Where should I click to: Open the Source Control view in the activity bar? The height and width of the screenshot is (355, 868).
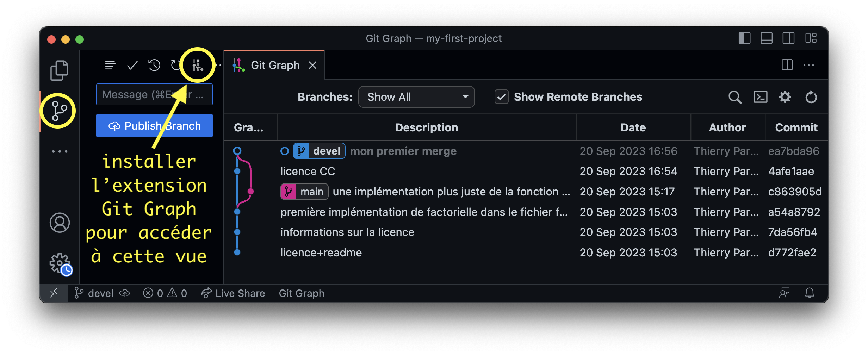tap(59, 111)
